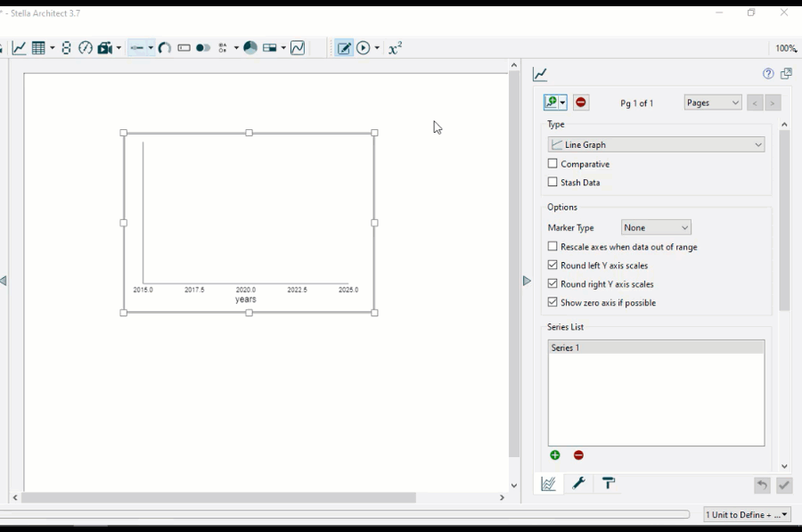Expand the Run button dropdown arrow
Image resolution: width=802 pixels, height=532 pixels.
377,48
